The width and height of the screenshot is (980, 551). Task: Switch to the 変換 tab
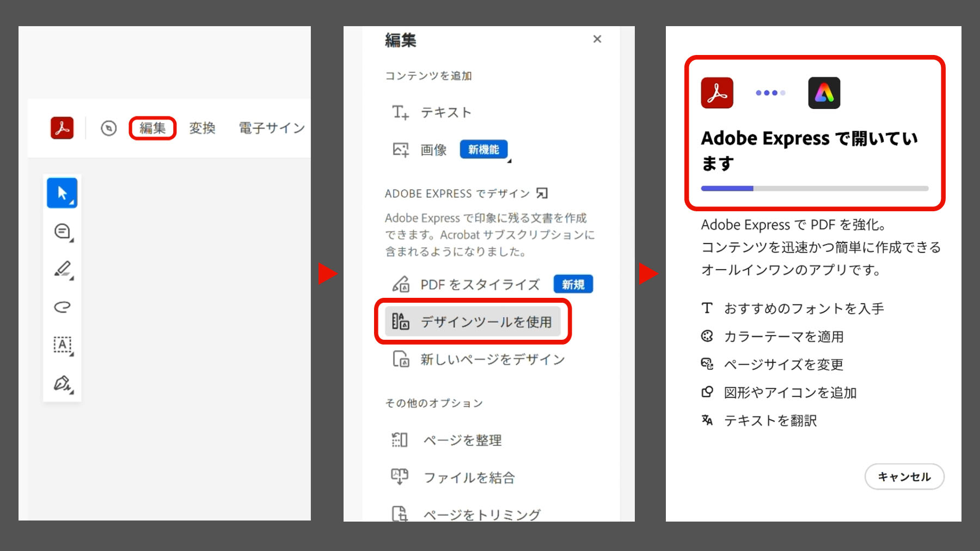pos(203,128)
